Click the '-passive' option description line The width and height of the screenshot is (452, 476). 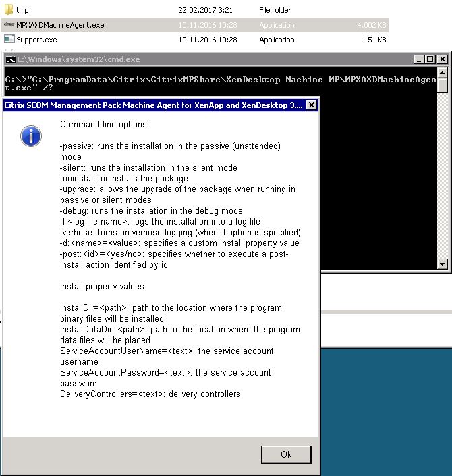[171, 152]
